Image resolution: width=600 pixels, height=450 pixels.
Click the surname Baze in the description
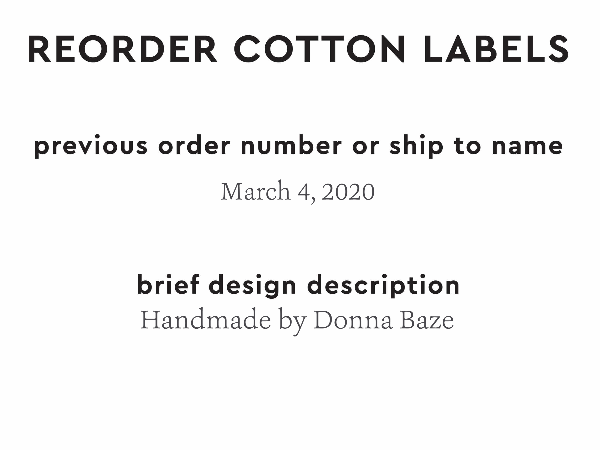[427, 321]
